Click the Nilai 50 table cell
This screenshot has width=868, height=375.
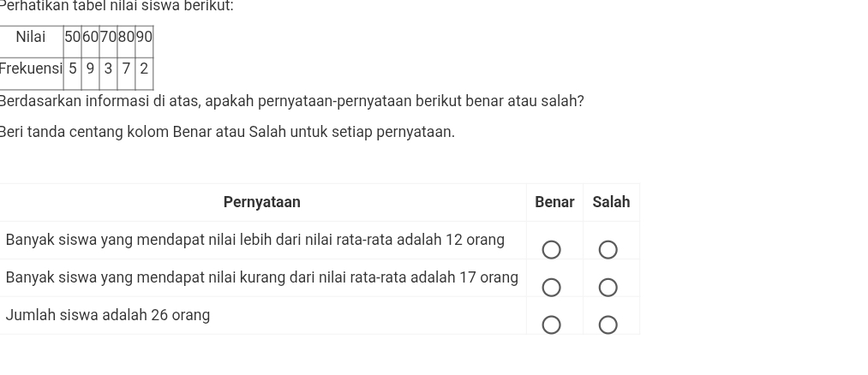pyautogui.click(x=73, y=37)
